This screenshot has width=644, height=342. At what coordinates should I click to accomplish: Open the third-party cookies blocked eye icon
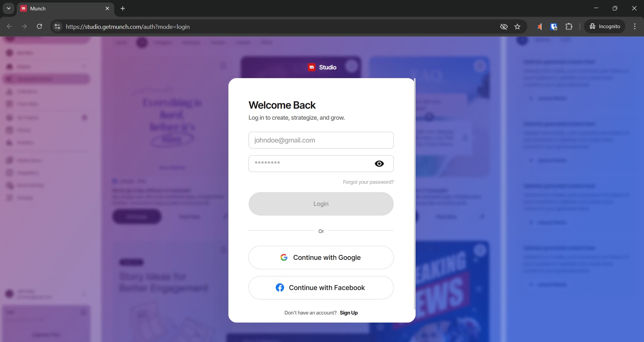click(503, 26)
